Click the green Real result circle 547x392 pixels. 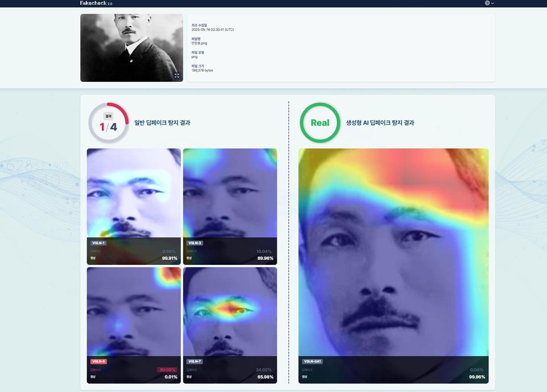click(320, 123)
